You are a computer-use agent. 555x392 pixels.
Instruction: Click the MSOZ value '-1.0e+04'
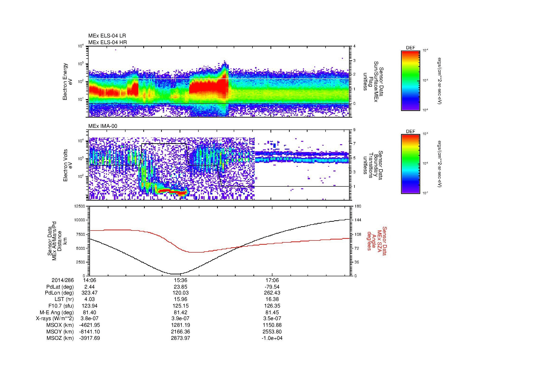point(272,338)
